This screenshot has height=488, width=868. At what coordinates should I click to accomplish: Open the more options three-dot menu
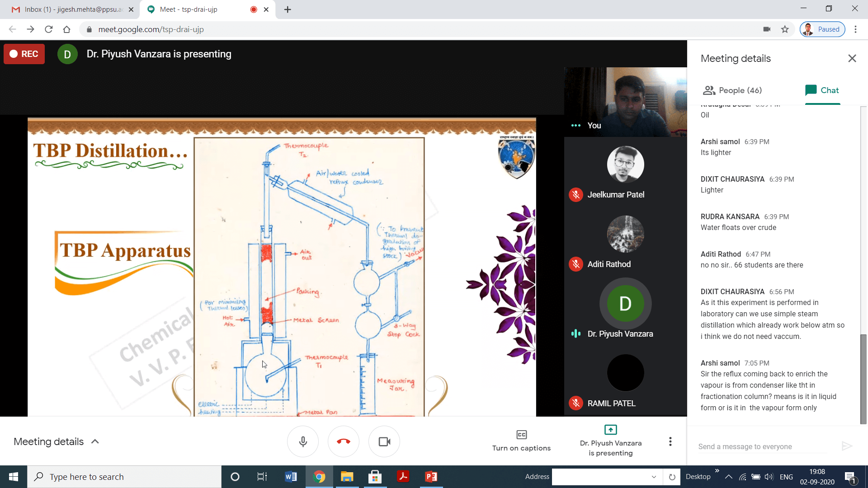coord(670,441)
